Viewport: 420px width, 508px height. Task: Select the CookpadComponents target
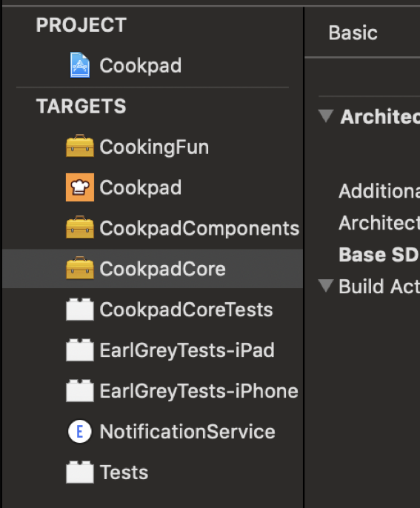[x=153, y=228]
